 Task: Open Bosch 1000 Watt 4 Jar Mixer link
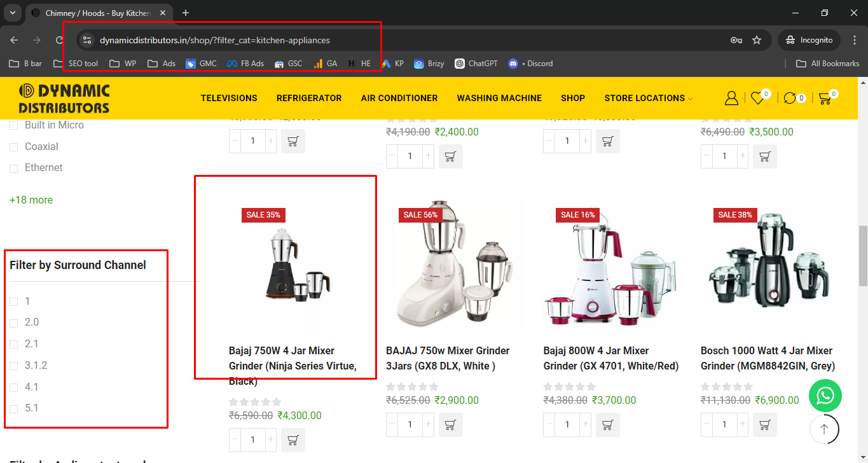(x=768, y=358)
